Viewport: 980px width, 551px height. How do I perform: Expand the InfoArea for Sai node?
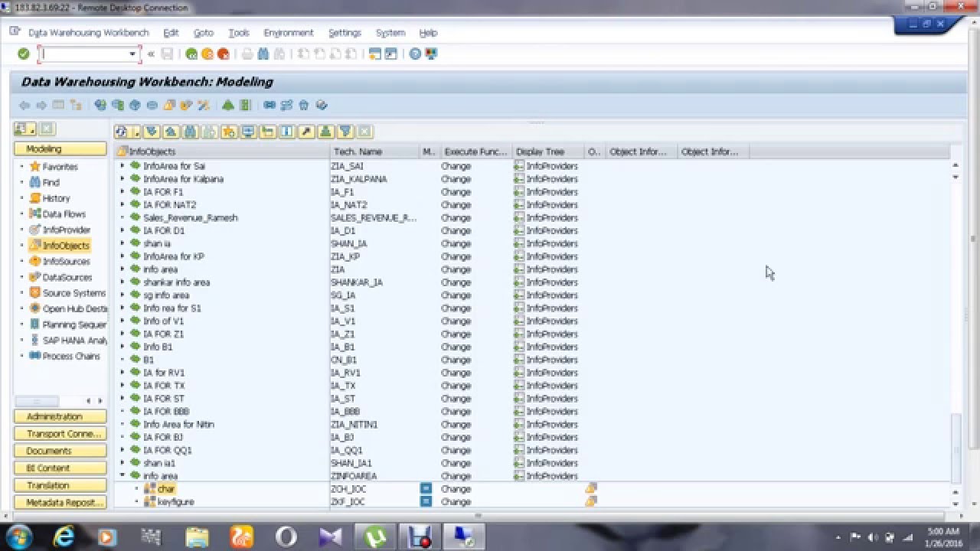(x=122, y=166)
